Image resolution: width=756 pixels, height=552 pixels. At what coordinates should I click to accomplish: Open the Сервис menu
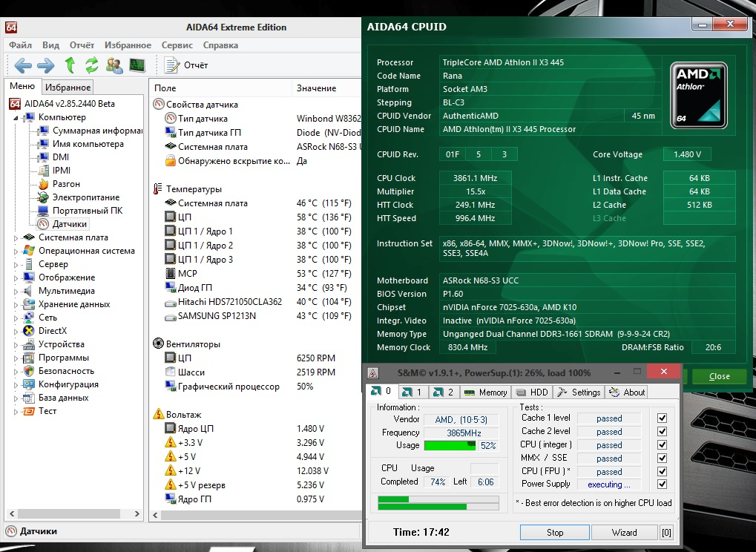click(x=177, y=45)
